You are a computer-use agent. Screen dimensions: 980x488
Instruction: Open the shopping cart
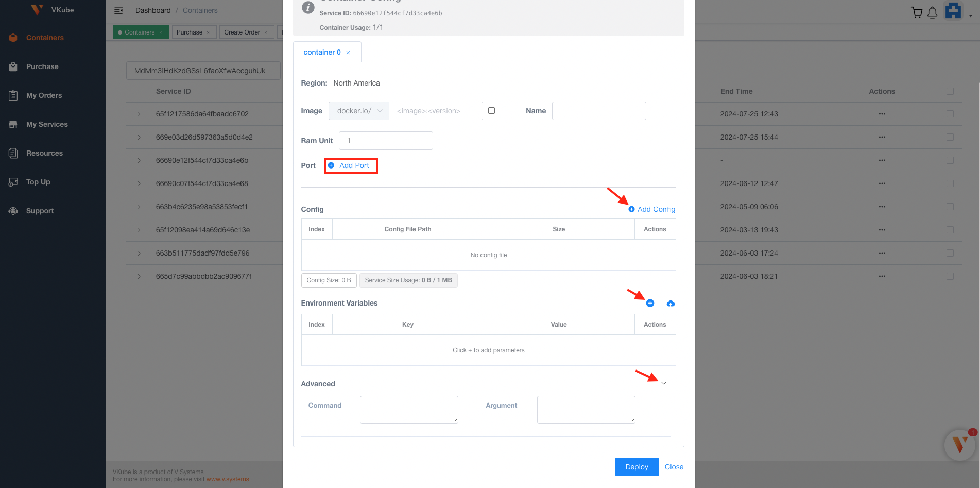[916, 12]
